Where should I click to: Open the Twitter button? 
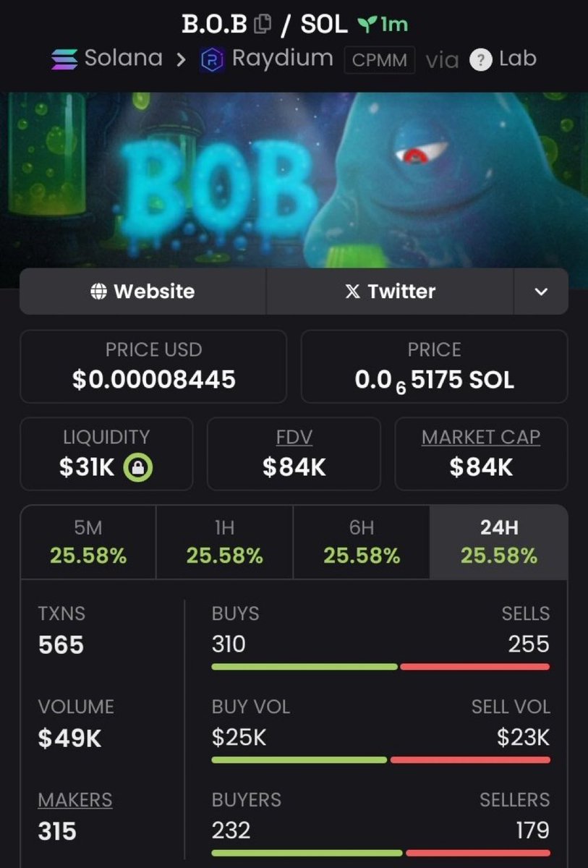point(391,292)
